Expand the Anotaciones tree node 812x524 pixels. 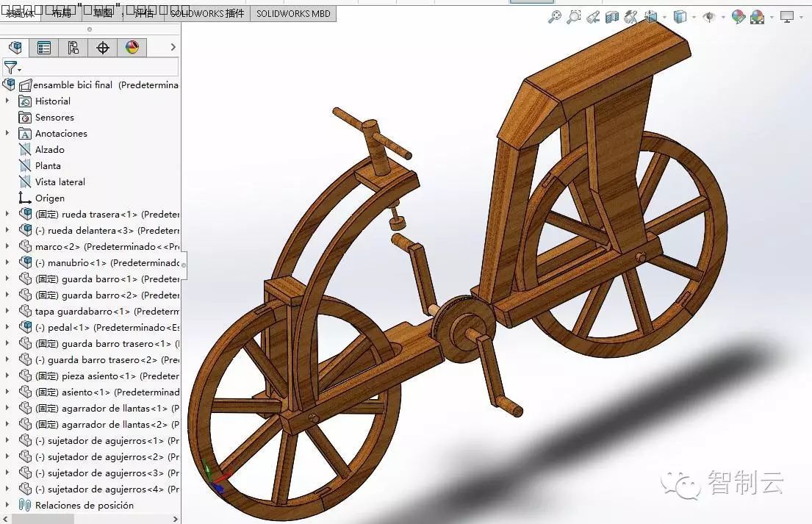[7, 133]
